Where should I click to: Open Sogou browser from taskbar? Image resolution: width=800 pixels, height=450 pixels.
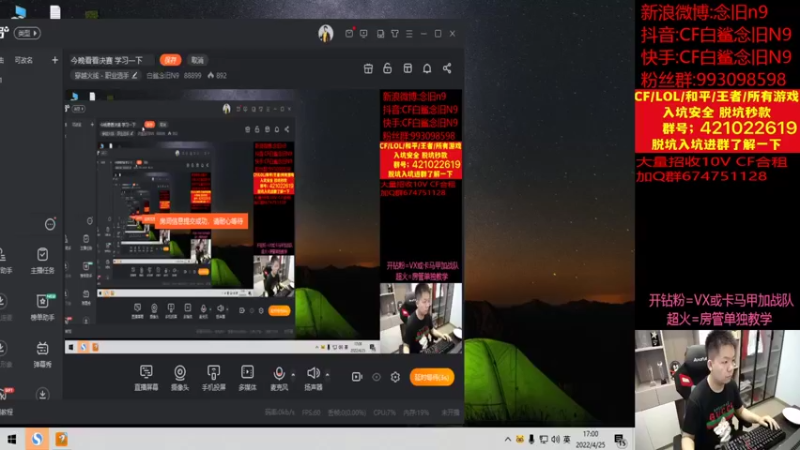coord(37,439)
